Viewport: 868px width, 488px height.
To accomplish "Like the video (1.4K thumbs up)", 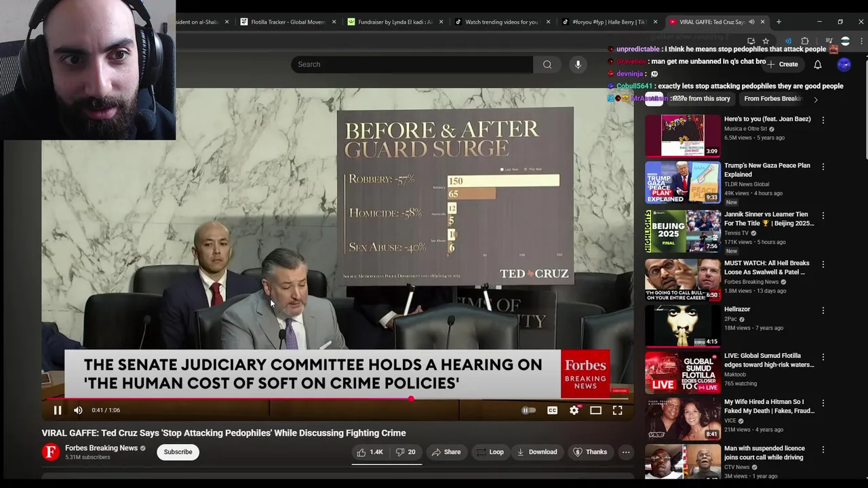I will [x=370, y=452].
